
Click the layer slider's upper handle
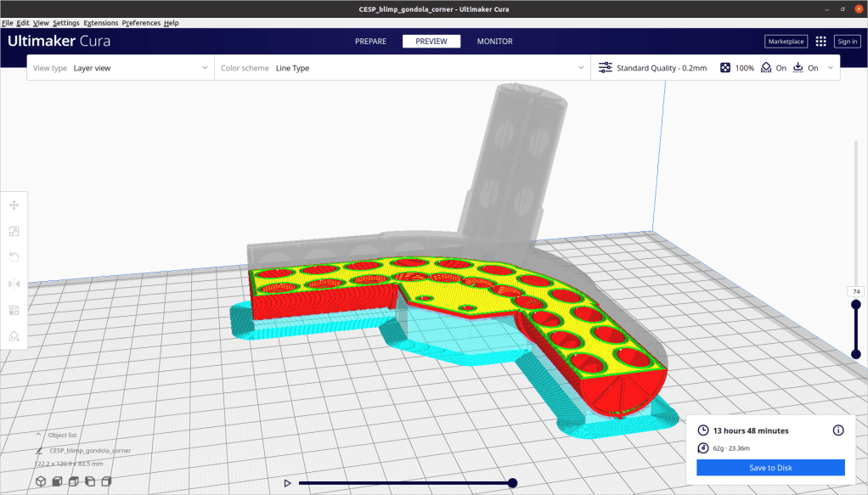[855, 304]
